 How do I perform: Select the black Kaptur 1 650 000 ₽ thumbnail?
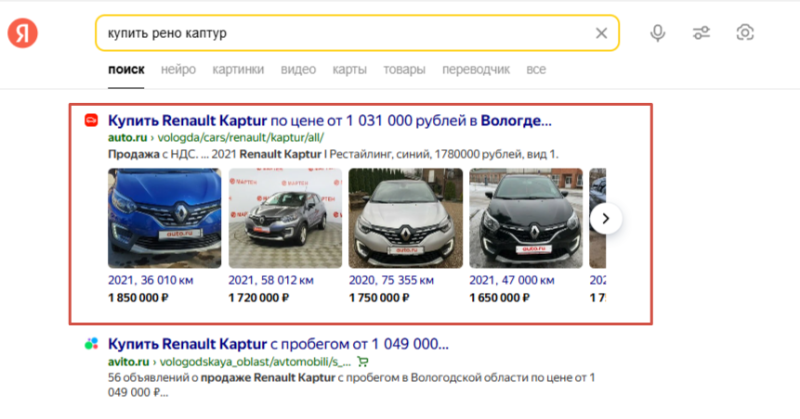(523, 217)
